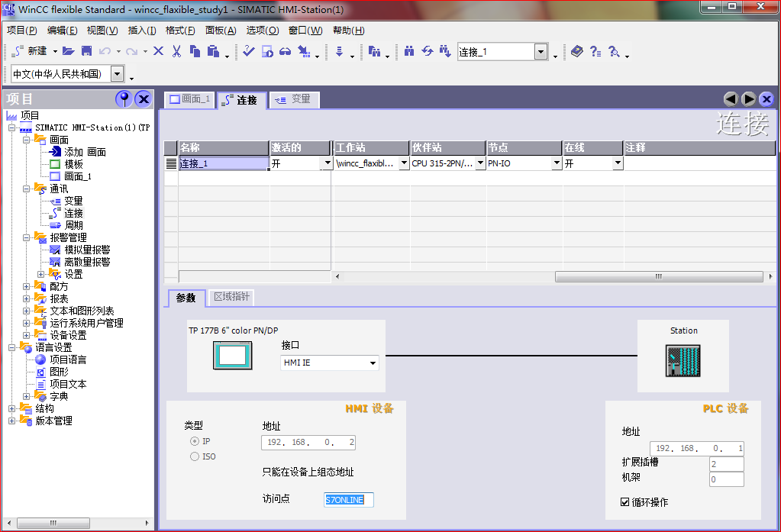The height and width of the screenshot is (532, 781).
Task: Expand the 配方 tree node
Action: (27, 286)
